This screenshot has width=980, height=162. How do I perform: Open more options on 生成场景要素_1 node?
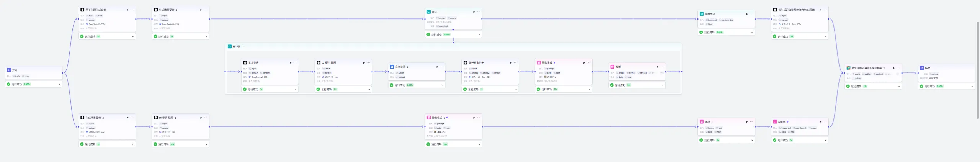(206, 10)
